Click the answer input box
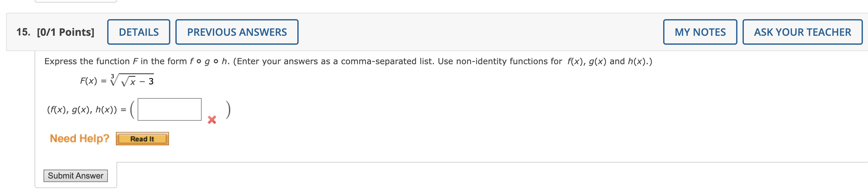Viewport: 868px width, 191px height. coord(169,109)
